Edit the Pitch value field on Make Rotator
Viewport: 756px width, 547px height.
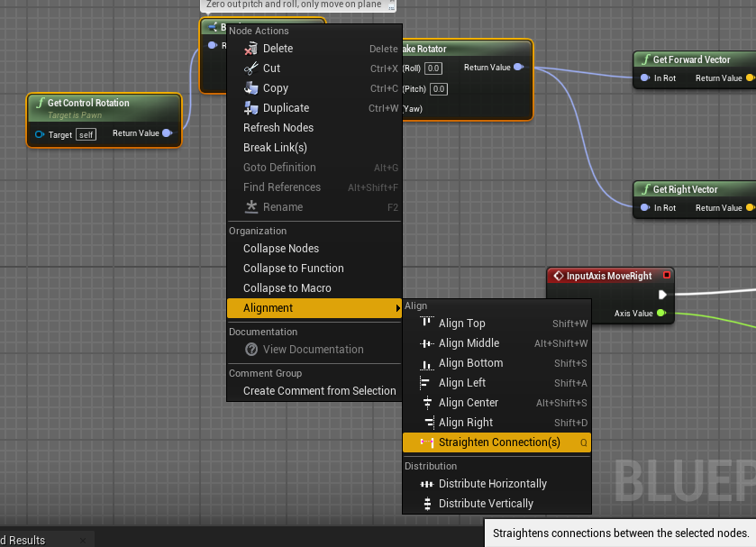439,88
